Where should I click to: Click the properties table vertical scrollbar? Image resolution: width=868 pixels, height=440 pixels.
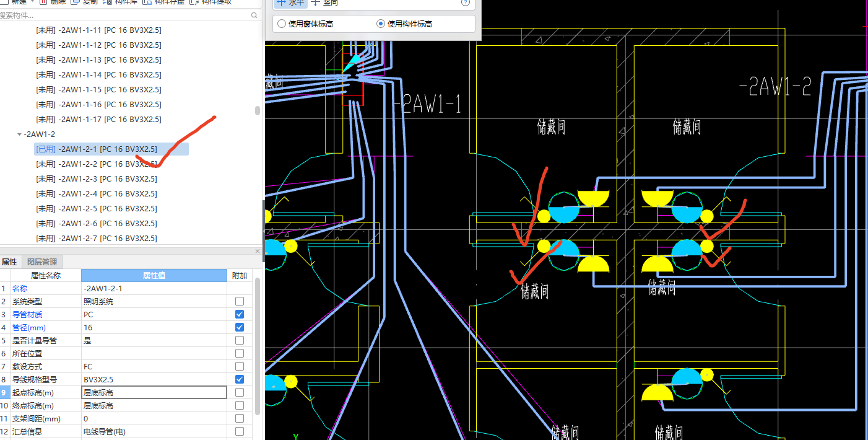click(x=258, y=346)
